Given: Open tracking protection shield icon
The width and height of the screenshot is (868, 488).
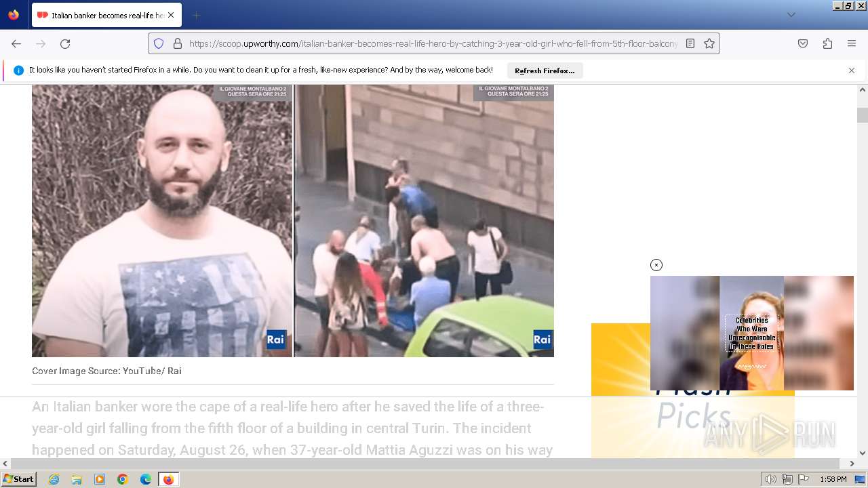Looking at the screenshot, I should pyautogui.click(x=159, y=43).
